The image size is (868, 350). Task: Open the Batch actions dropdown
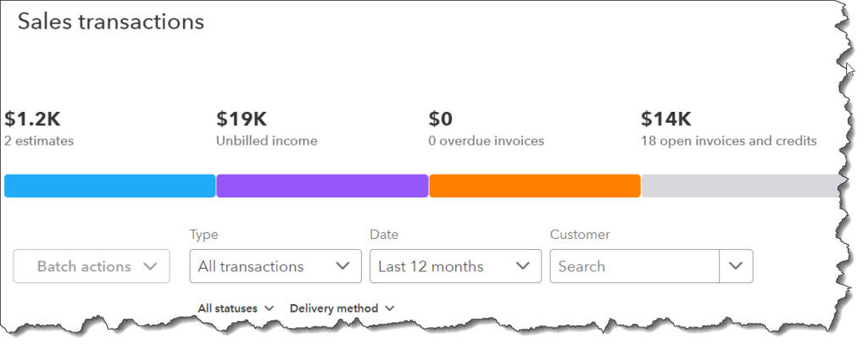(x=92, y=266)
